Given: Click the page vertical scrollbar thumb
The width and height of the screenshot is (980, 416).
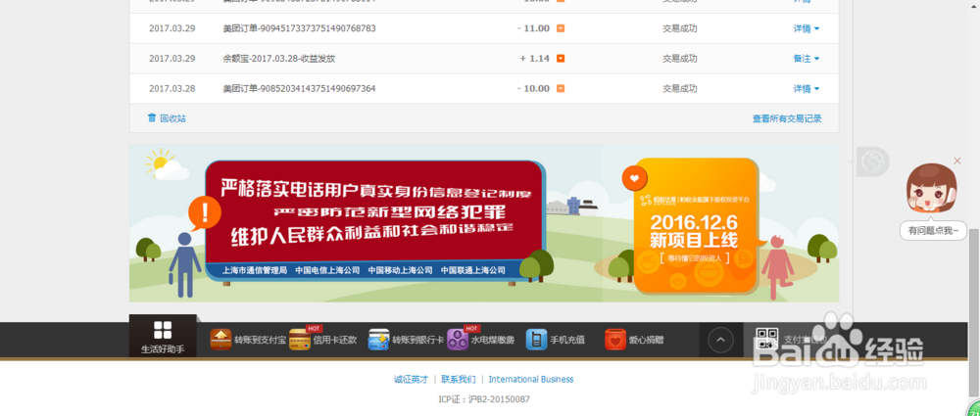Looking at the screenshot, I should point(974,312).
